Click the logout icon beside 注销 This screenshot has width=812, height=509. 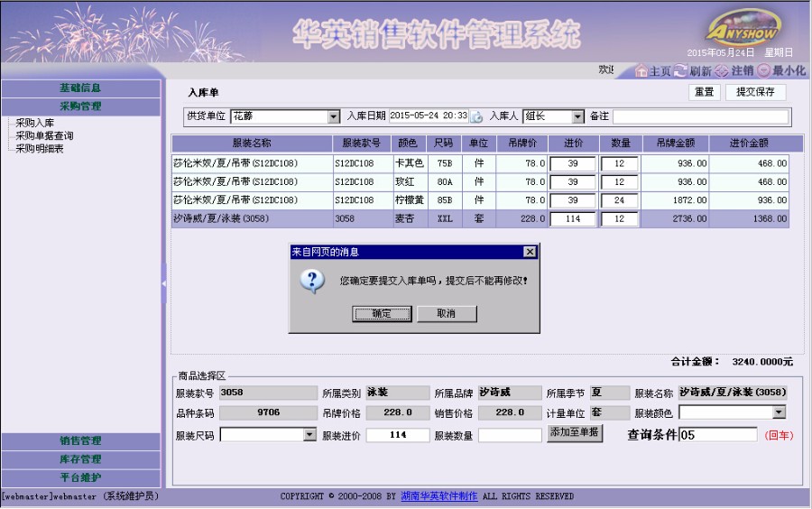[x=722, y=71]
